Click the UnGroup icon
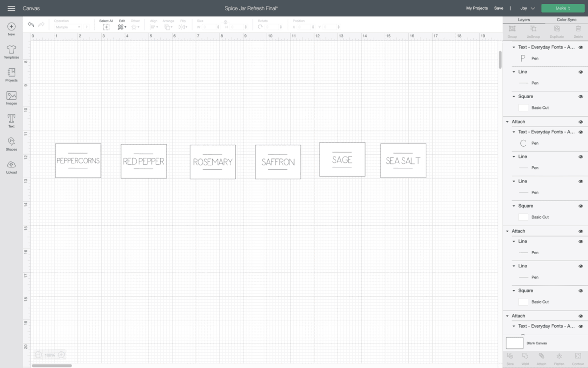 click(x=533, y=29)
